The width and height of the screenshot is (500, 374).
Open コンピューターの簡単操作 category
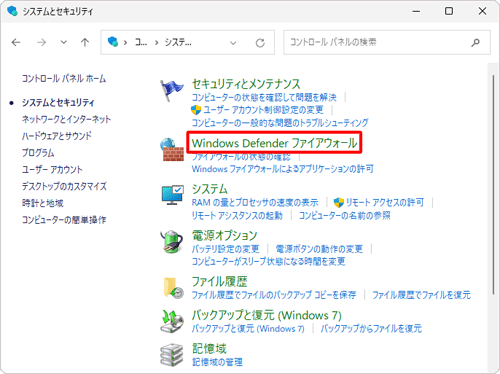(64, 220)
